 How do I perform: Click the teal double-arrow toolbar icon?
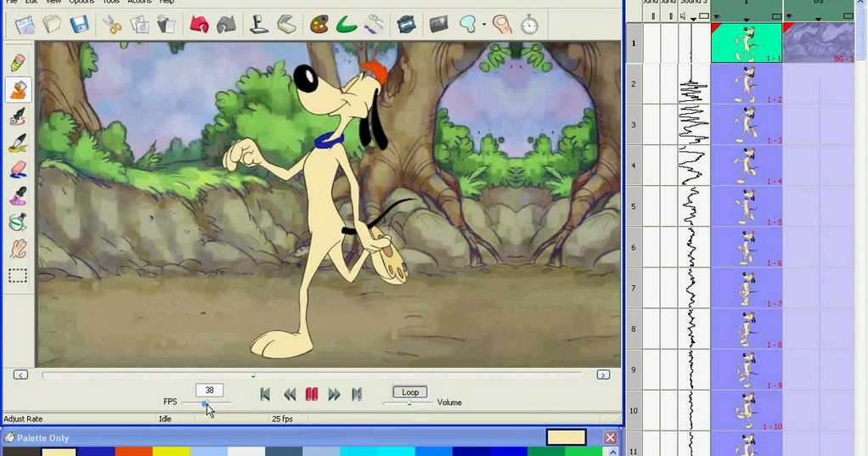coord(406,25)
